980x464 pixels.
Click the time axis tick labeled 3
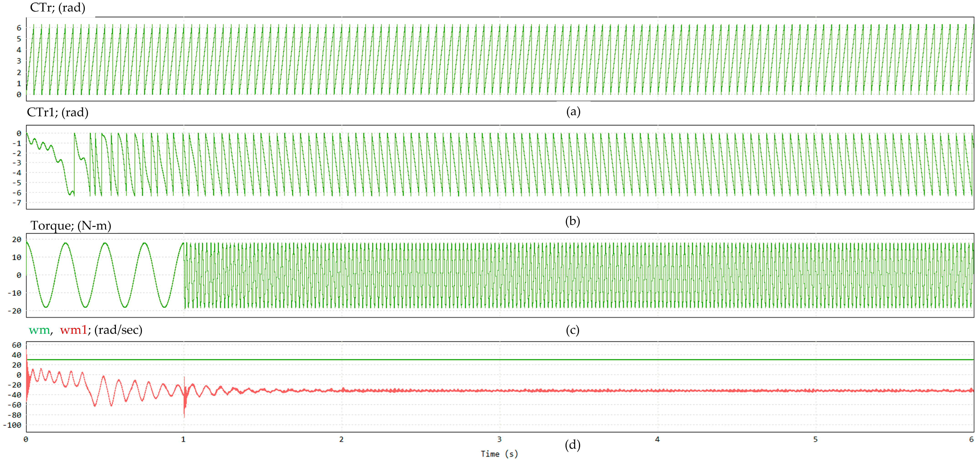[x=499, y=439]
